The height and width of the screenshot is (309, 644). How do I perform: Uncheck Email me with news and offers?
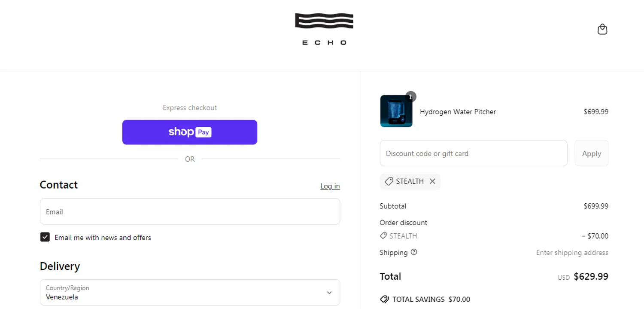(x=45, y=237)
